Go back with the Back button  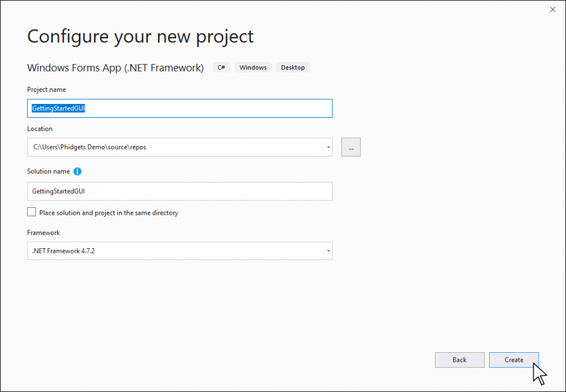(x=459, y=360)
